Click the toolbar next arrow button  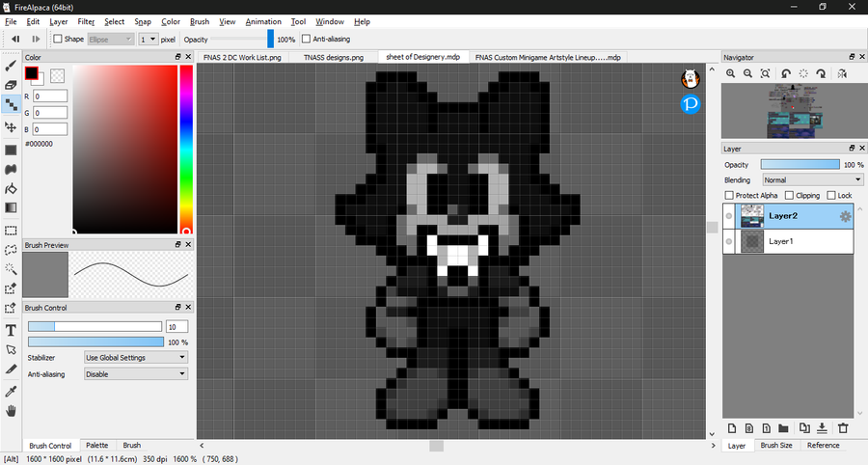(36, 39)
